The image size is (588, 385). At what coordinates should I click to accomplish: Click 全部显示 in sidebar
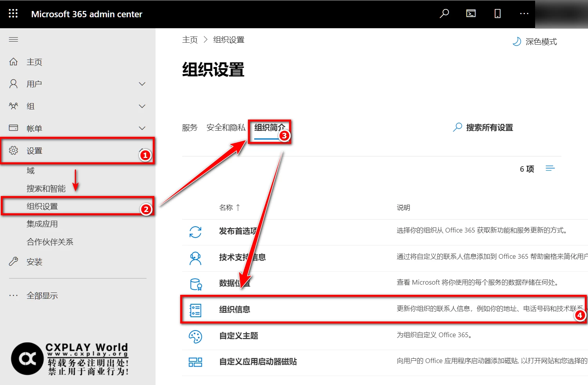(x=42, y=296)
